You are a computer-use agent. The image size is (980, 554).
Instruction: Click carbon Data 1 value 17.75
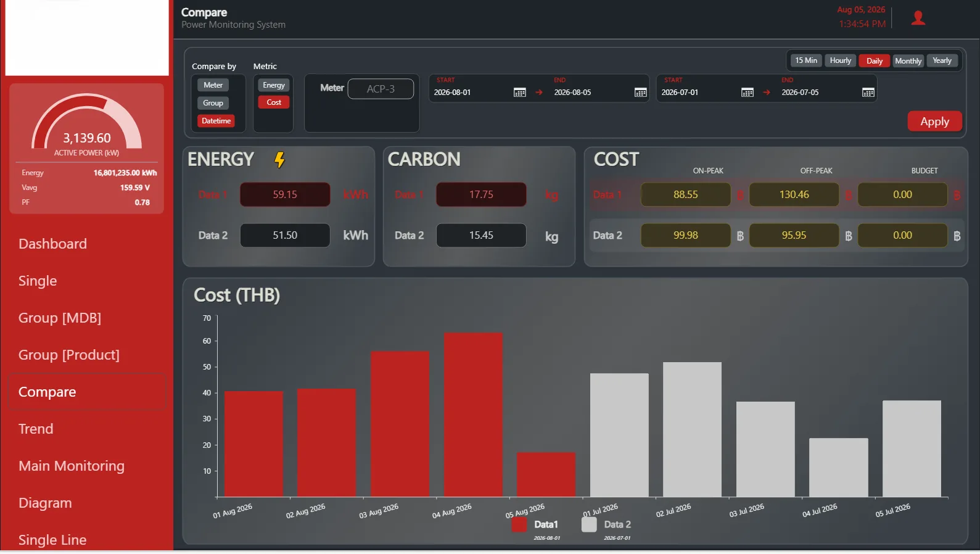(x=481, y=194)
